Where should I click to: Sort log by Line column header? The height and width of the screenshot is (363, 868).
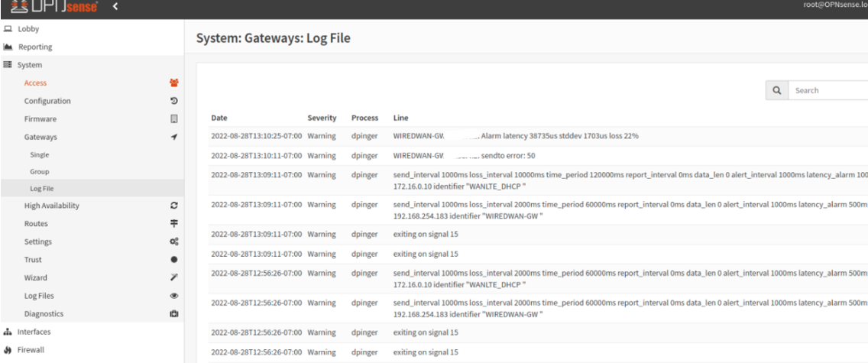[401, 118]
